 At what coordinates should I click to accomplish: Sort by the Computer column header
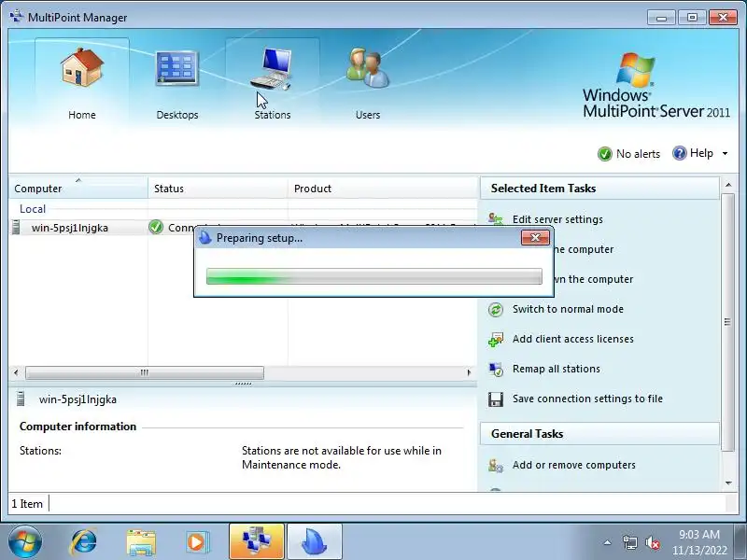(x=78, y=189)
